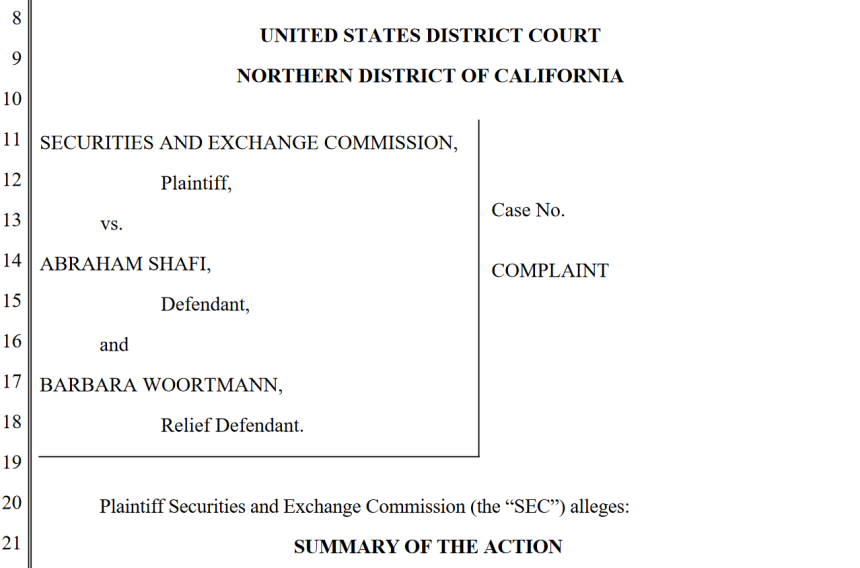Click the Plaintiff Securities and Exchange Commission alleges sentence
The height and width of the screenshot is (568, 860).
point(364,506)
